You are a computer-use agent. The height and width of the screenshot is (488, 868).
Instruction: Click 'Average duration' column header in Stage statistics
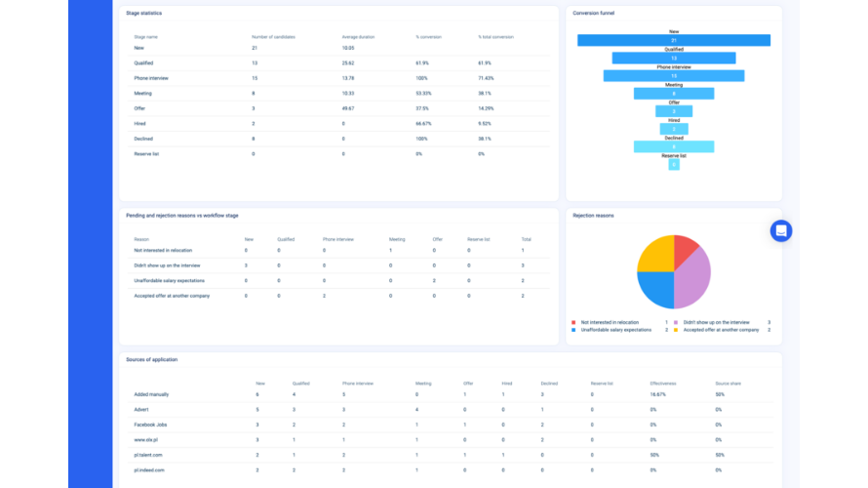tap(357, 36)
